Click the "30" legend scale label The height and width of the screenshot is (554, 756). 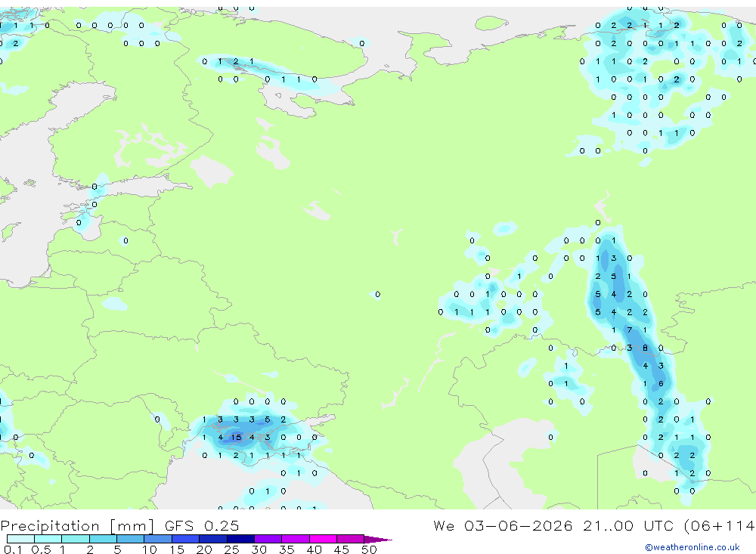[259, 549]
